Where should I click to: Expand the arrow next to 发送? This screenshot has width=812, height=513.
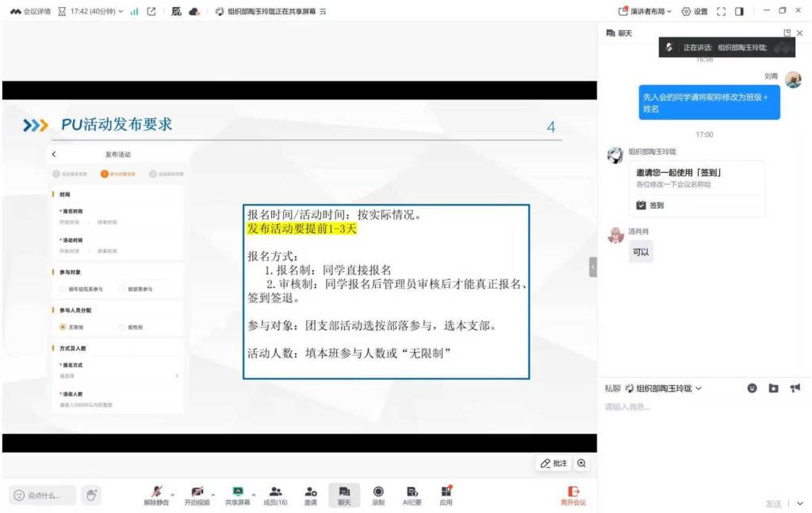point(799,503)
